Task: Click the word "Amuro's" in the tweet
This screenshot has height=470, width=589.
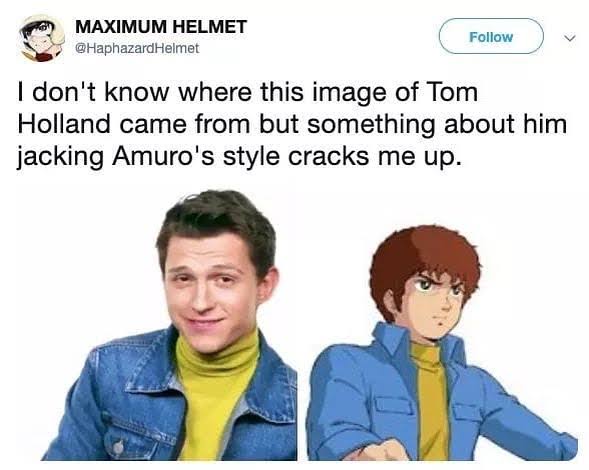Action: click(x=163, y=156)
